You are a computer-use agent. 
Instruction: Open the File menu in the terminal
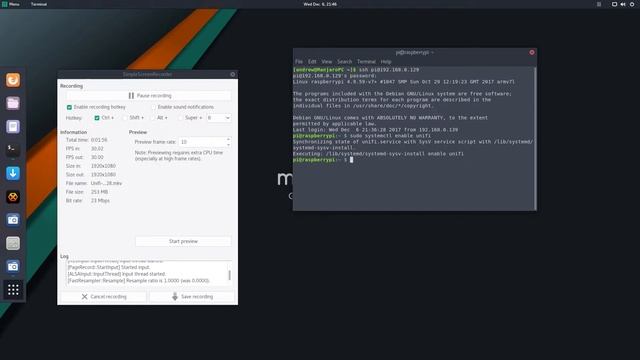[x=299, y=62]
